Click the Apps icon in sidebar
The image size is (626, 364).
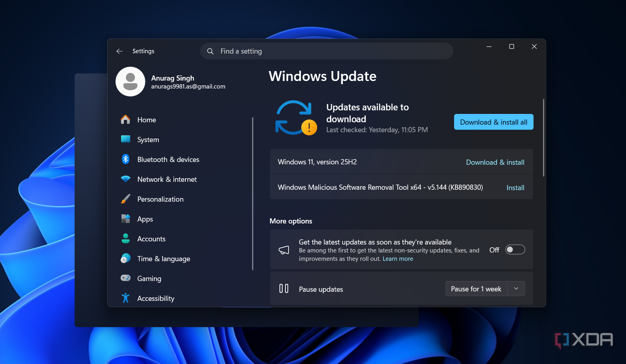125,219
